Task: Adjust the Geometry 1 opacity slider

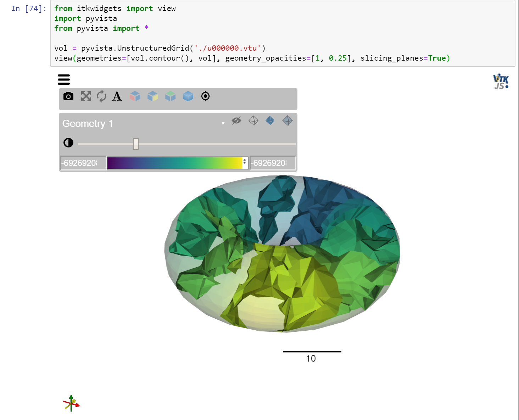Action: 136,144
